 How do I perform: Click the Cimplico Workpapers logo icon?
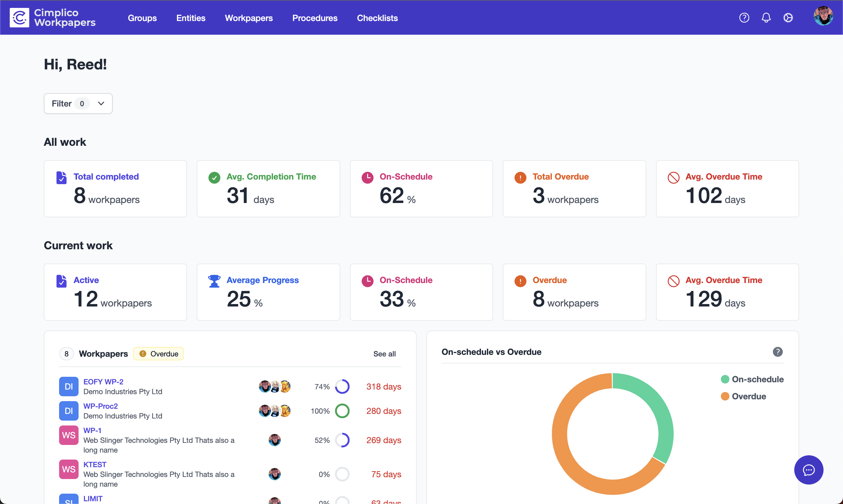tap(19, 18)
